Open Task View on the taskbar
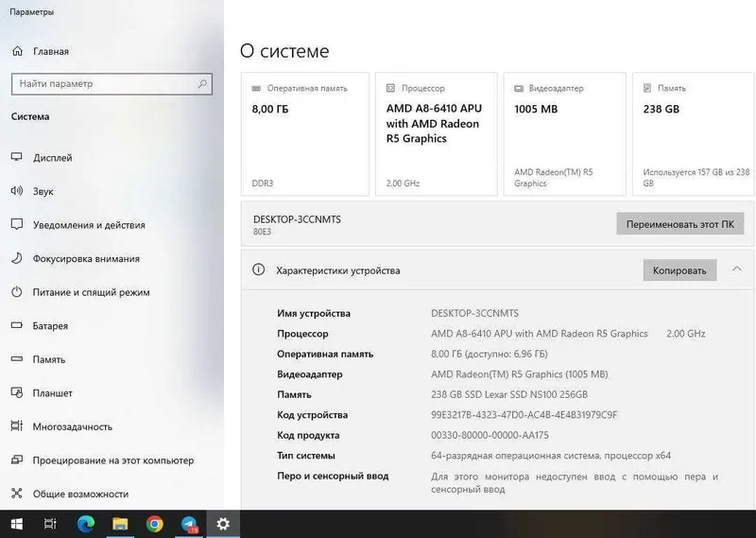Screen dimensions: 756x538 click(x=50, y=524)
